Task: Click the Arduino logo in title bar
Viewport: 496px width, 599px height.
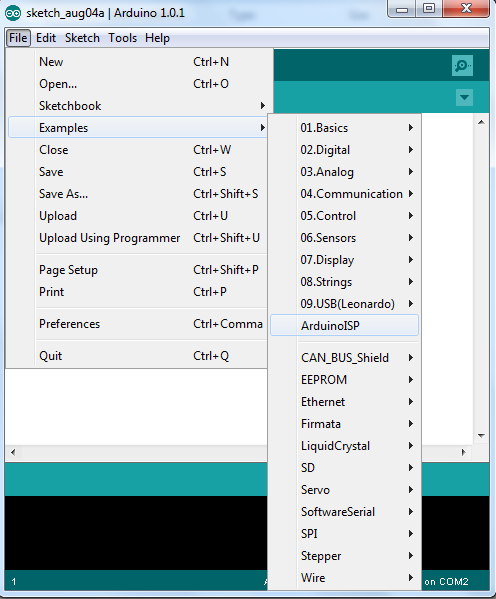Action: click(13, 13)
